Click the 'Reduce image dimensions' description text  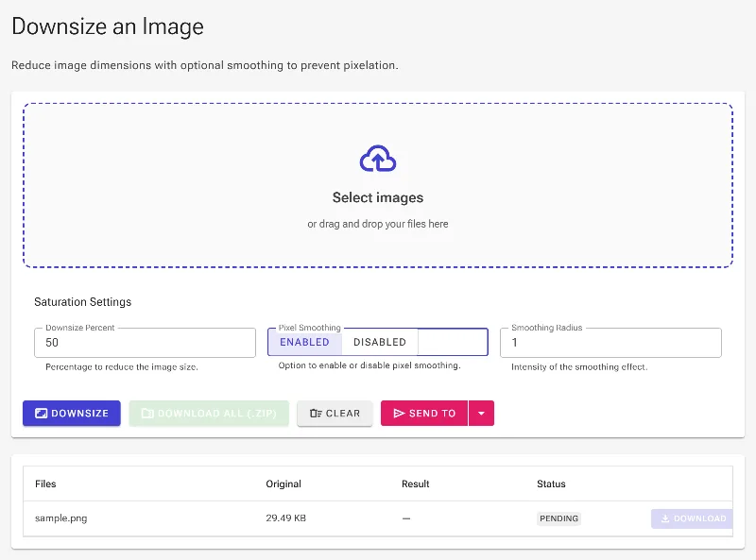pos(205,65)
